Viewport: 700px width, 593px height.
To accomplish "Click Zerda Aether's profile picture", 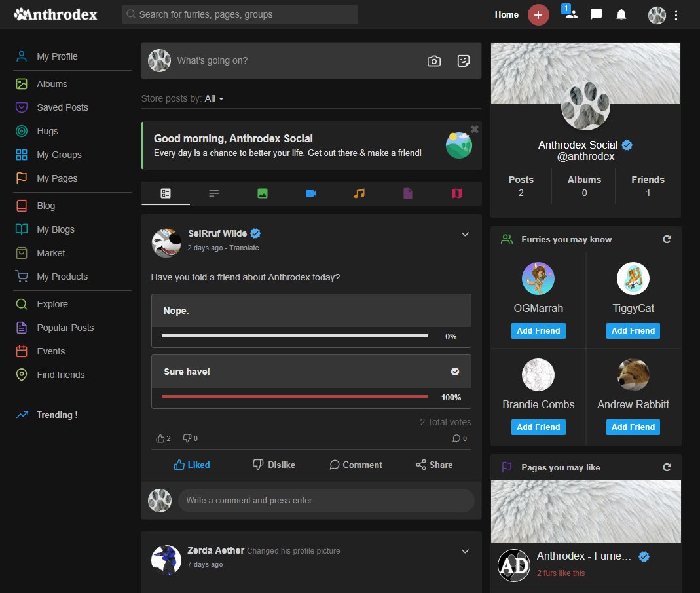I will (x=166, y=560).
